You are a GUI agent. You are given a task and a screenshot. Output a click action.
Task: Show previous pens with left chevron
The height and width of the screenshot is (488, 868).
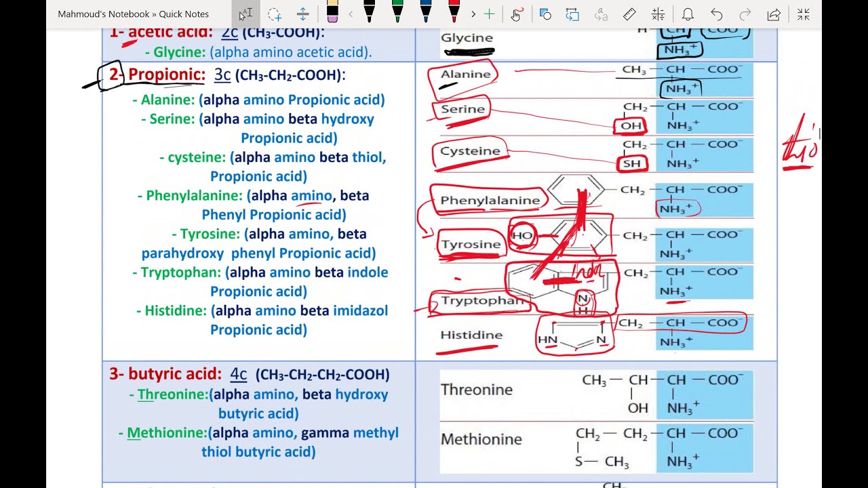(351, 14)
